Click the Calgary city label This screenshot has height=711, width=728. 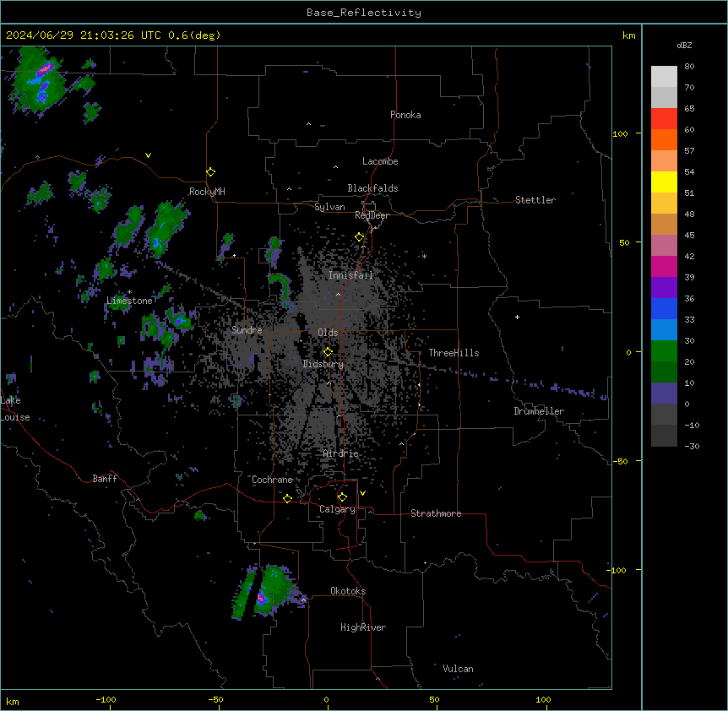[337, 509]
